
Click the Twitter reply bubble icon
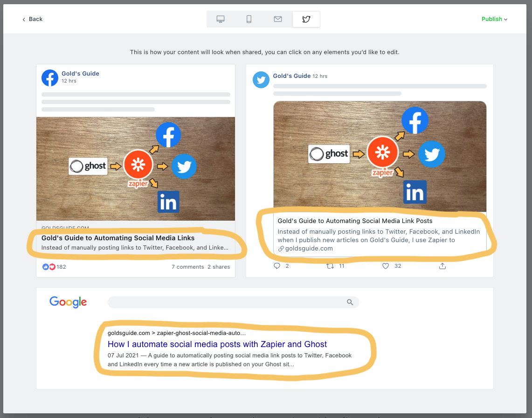coord(277,266)
